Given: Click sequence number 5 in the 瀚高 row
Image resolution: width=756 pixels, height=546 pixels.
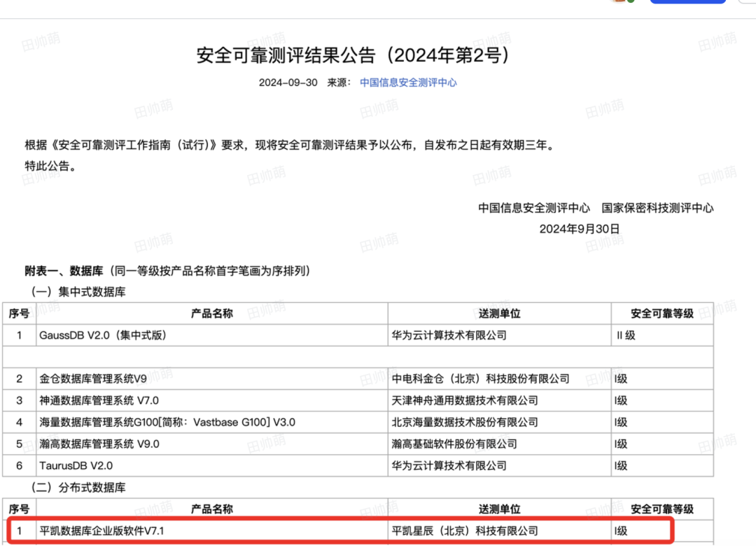Looking at the screenshot, I should point(20,444).
